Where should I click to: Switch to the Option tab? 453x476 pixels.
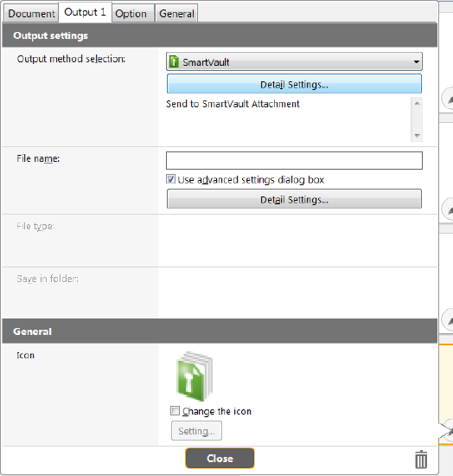[x=131, y=14]
